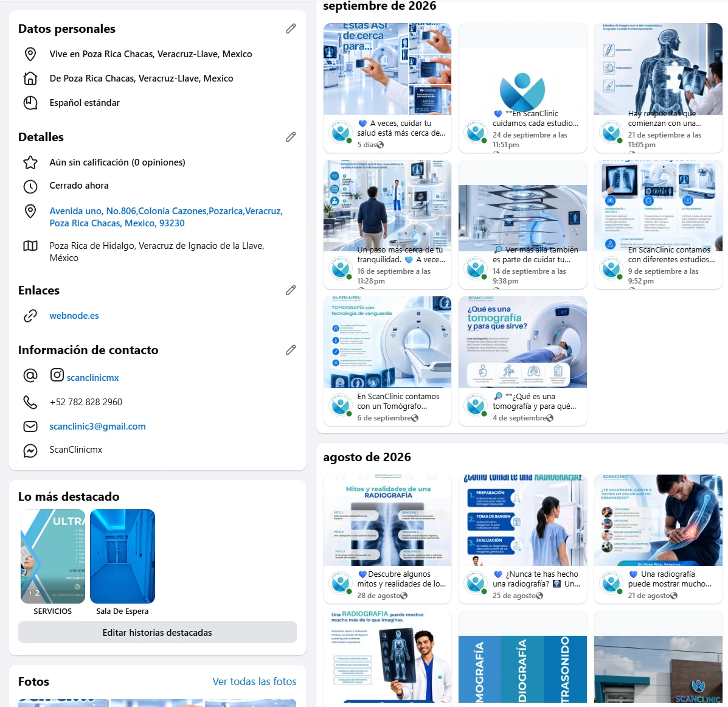Click '4 de septiembre' post date
This screenshot has width=728, height=707.
(x=519, y=418)
